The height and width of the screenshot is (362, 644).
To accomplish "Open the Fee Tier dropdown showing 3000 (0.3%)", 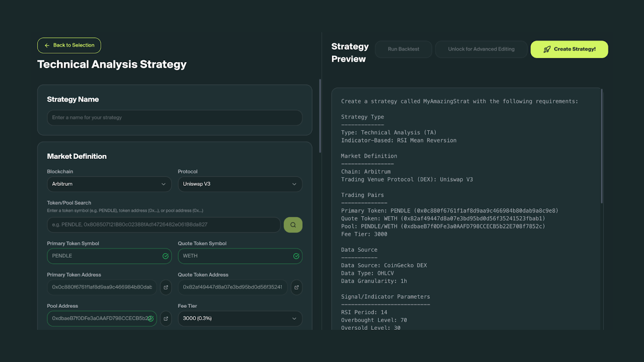I will click(240, 319).
